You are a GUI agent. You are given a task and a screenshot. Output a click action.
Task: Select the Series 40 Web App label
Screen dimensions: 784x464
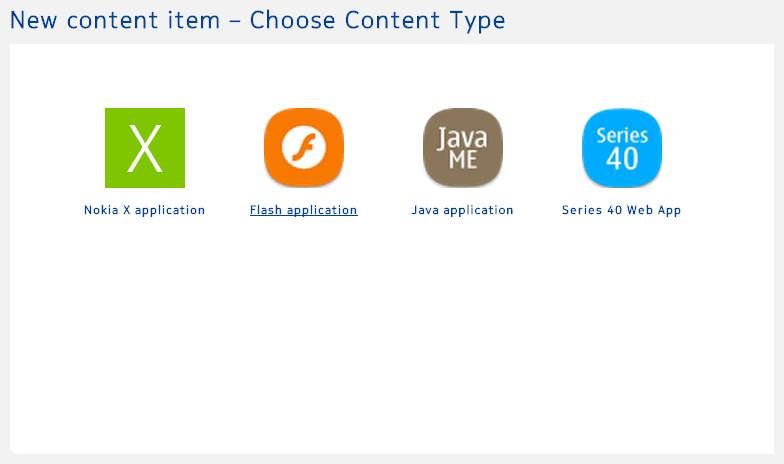(x=622, y=210)
